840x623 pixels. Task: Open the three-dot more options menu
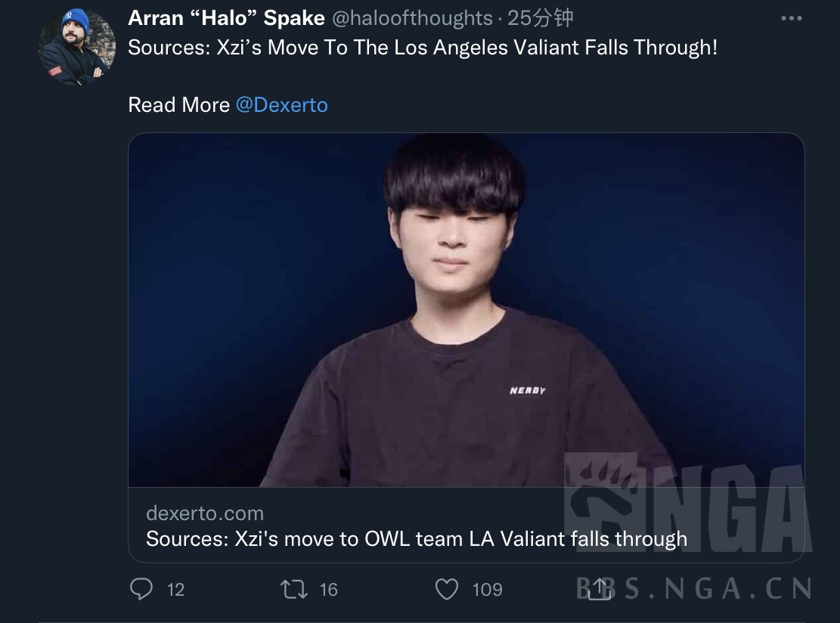tap(792, 18)
